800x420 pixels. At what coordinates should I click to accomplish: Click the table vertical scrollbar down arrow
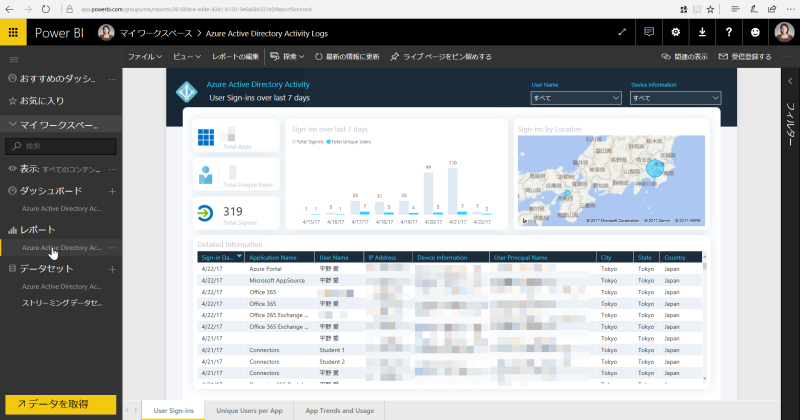(x=705, y=379)
